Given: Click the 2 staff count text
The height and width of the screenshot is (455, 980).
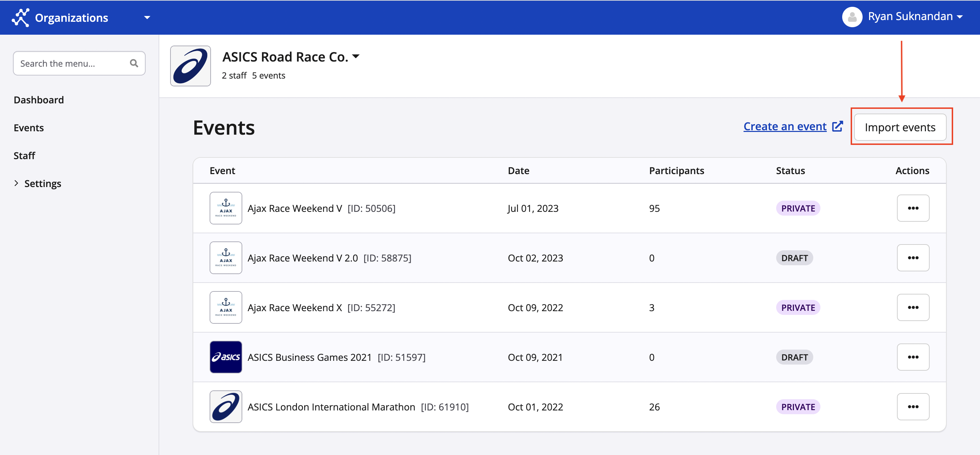Looking at the screenshot, I should 234,75.
